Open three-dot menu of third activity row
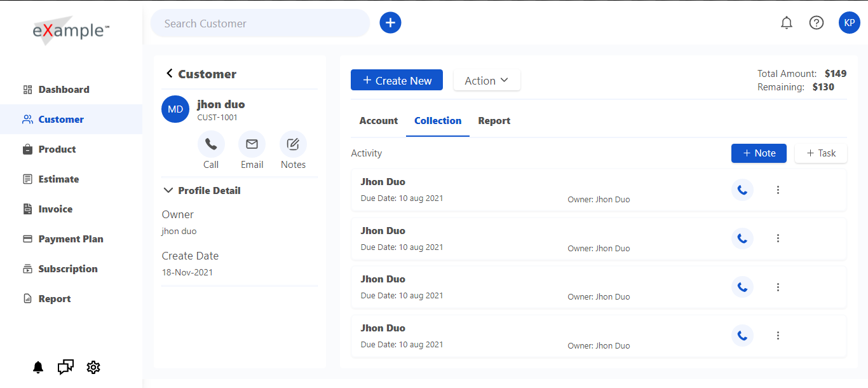Image resolution: width=868 pixels, height=388 pixels. point(778,287)
